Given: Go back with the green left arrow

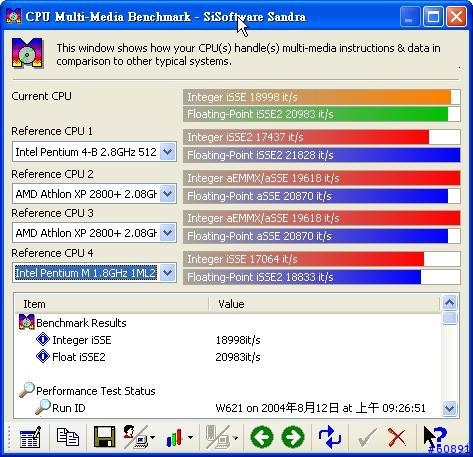Looking at the screenshot, I should (x=262, y=437).
